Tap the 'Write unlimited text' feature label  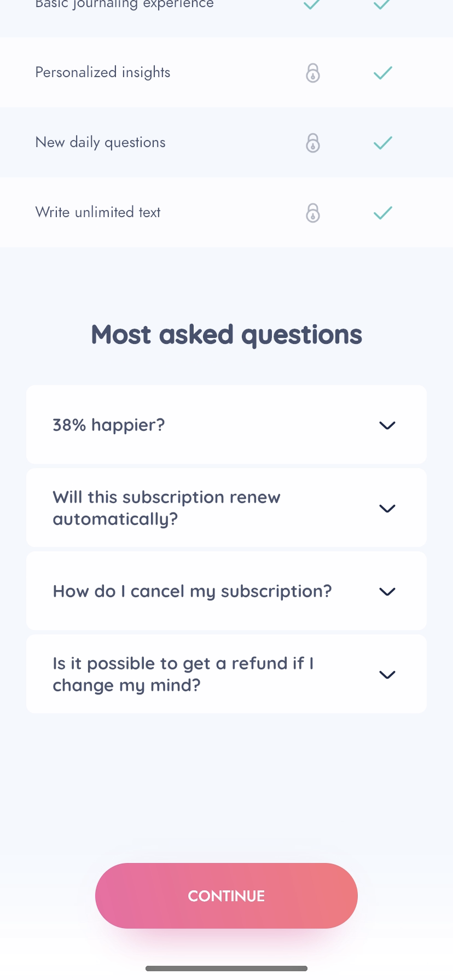click(98, 212)
